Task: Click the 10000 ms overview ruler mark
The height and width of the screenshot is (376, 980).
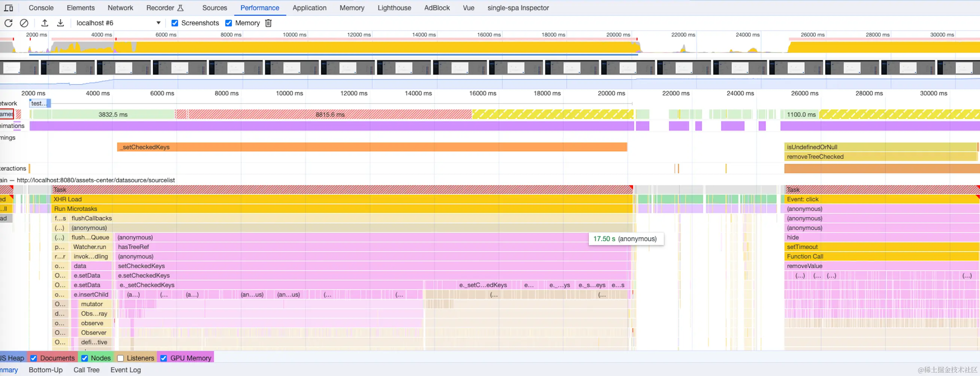Action: click(295, 34)
